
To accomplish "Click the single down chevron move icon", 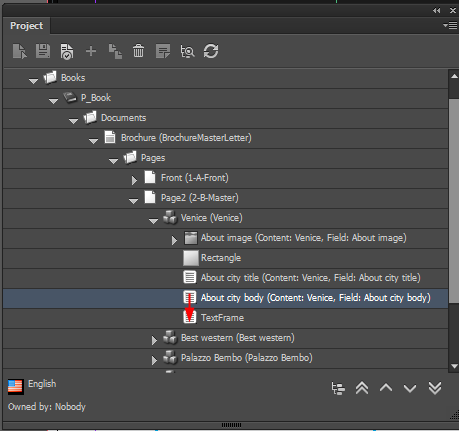I will [x=410, y=388].
